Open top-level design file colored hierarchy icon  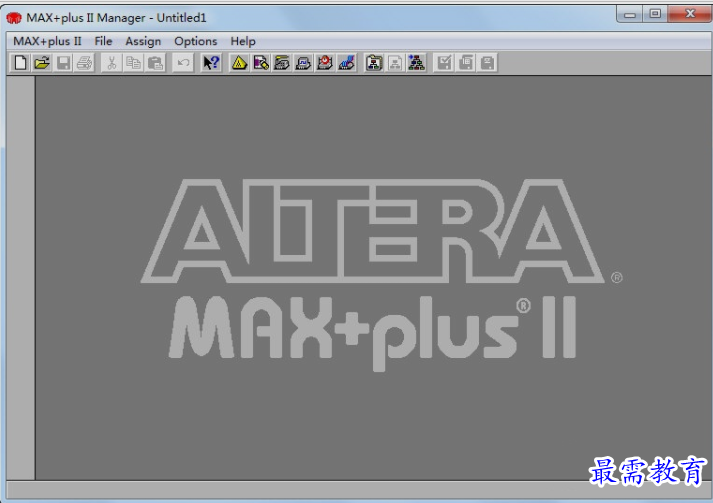(417, 63)
